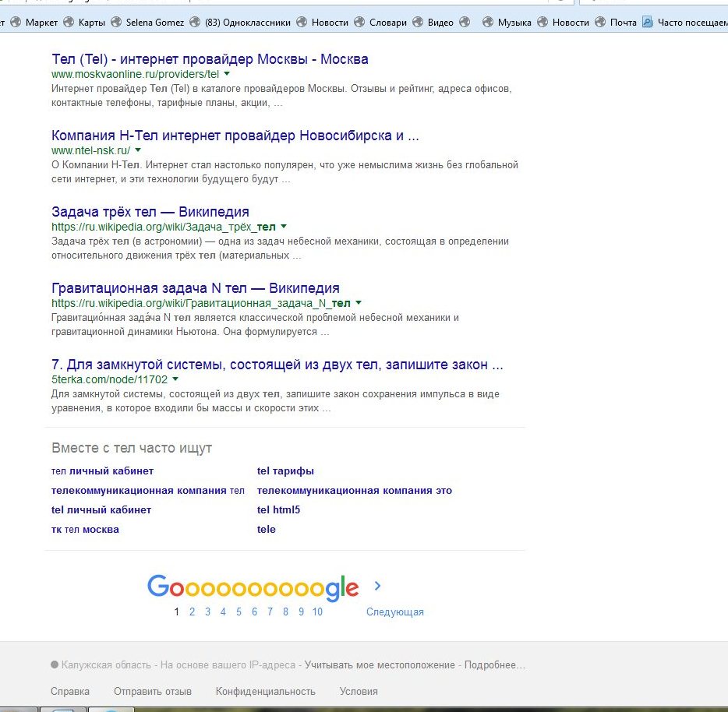Open Задача трёх тел — Википедия result
The width and height of the screenshot is (728, 712).
pos(150,212)
